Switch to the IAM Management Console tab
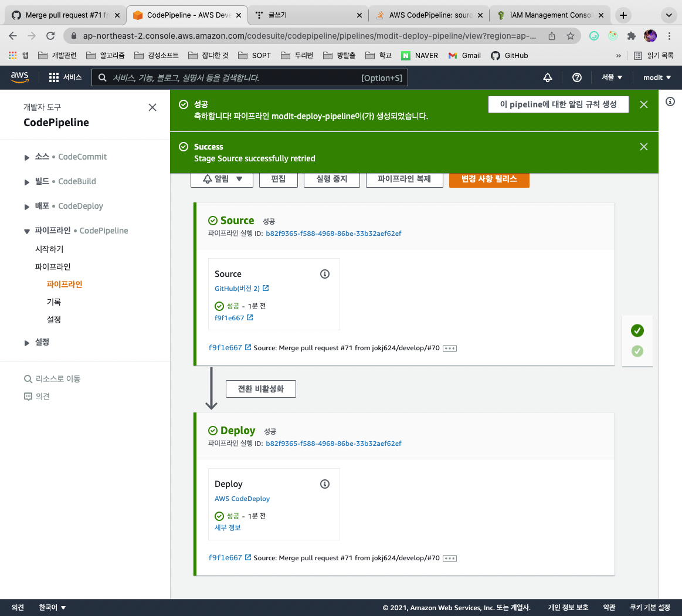The width and height of the screenshot is (682, 616). point(549,15)
